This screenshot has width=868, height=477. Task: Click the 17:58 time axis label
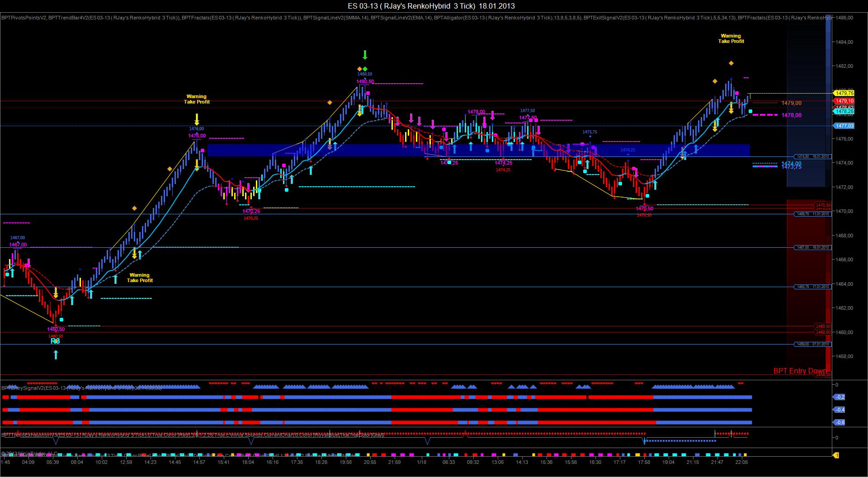click(x=644, y=462)
